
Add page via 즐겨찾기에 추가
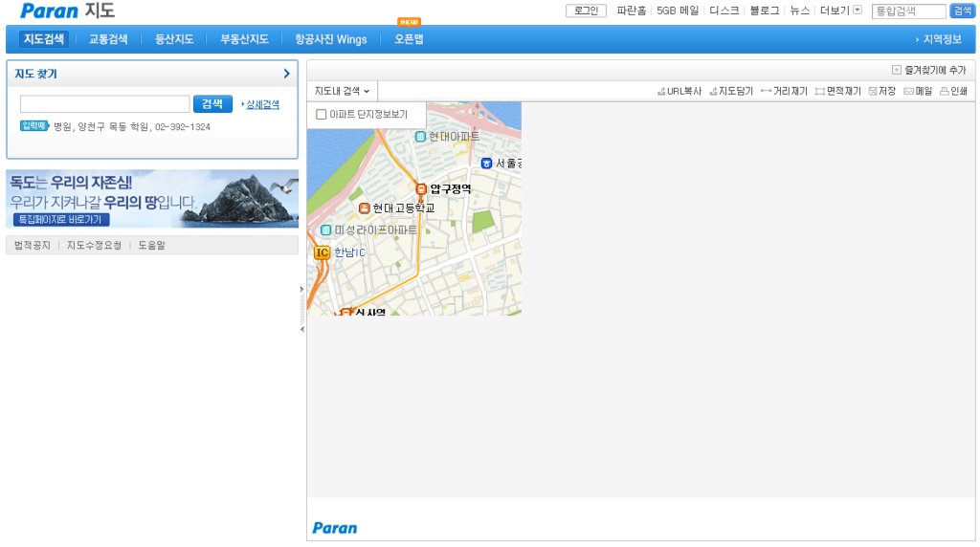point(928,70)
